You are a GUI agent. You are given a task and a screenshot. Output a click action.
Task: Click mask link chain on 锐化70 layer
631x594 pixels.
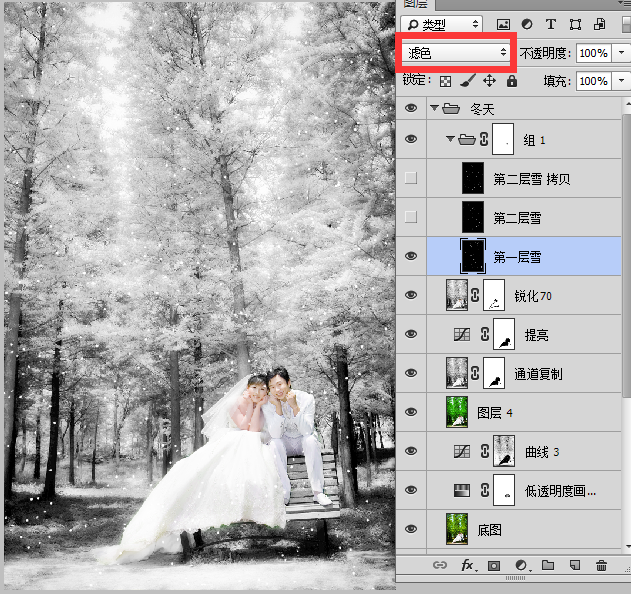pos(475,295)
